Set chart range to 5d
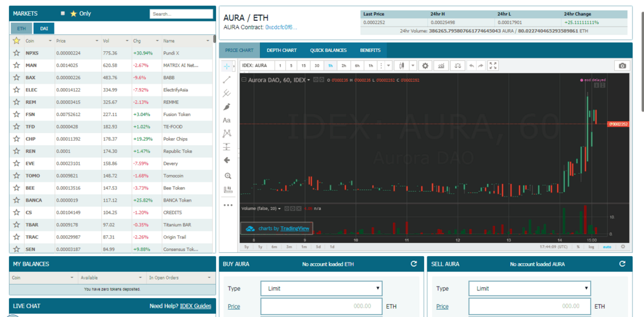644x317 pixels. tap(318, 247)
